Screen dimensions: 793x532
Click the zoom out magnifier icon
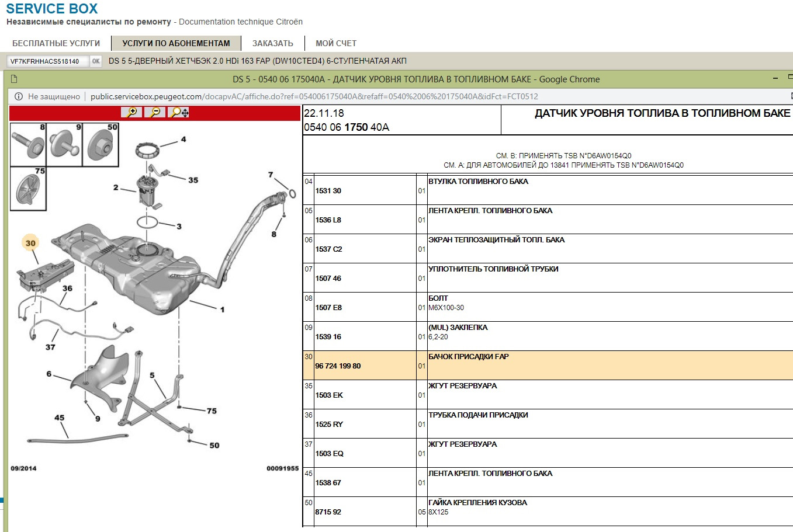[155, 112]
